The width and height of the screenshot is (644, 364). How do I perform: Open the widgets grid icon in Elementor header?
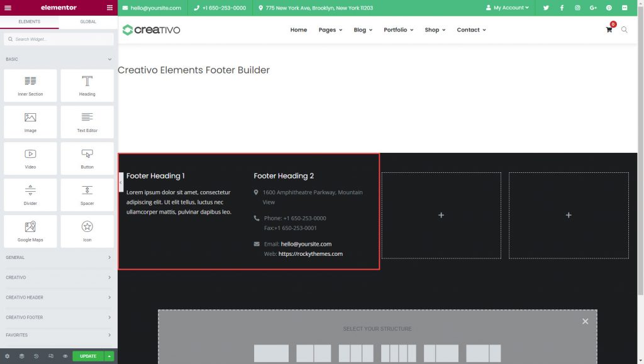coord(109,8)
